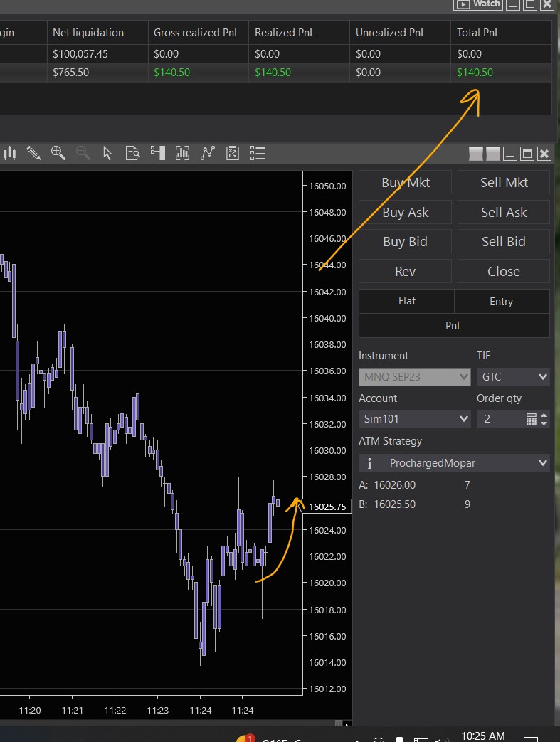Click the bar type candlestick icon
The height and width of the screenshot is (742, 560).
click(x=10, y=153)
